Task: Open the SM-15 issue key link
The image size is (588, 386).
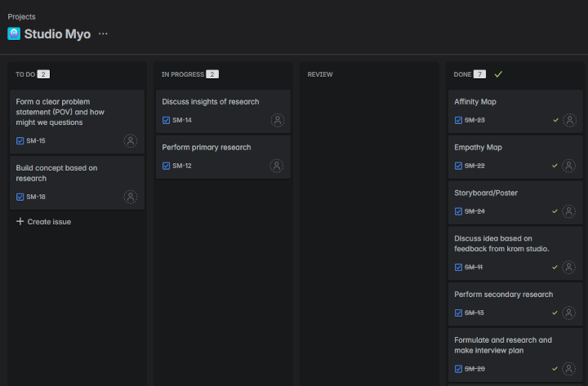Action: tap(36, 141)
